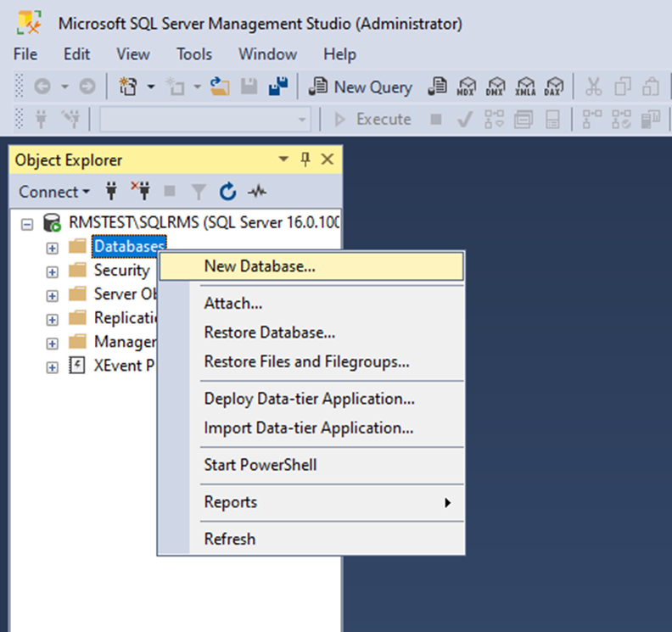This screenshot has height=632, width=672.
Task: Expand the Management folder node
Action: (x=53, y=344)
